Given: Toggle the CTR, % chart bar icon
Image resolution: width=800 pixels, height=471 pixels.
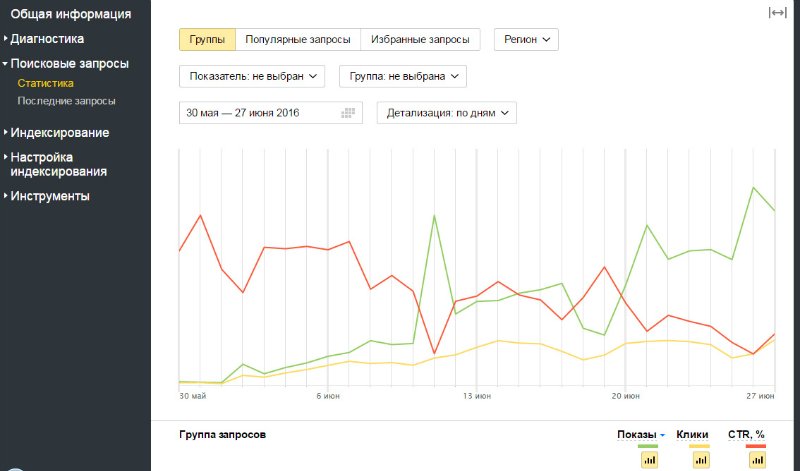Looking at the screenshot, I should (756, 459).
